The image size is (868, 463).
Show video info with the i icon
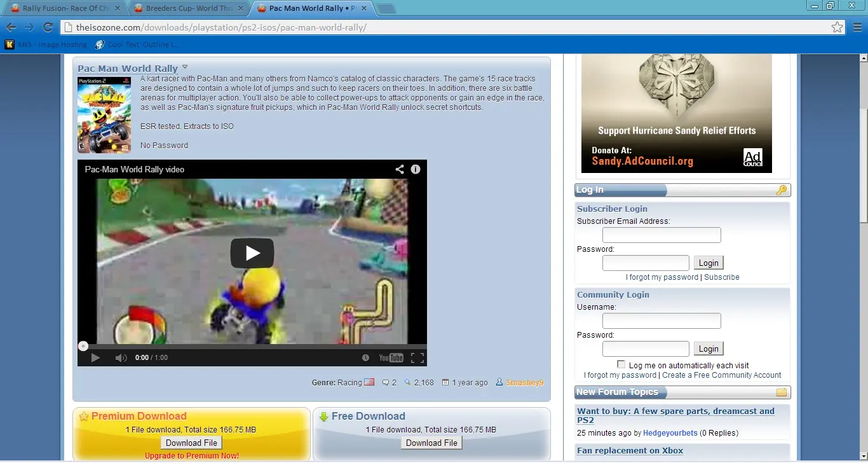[x=416, y=169]
